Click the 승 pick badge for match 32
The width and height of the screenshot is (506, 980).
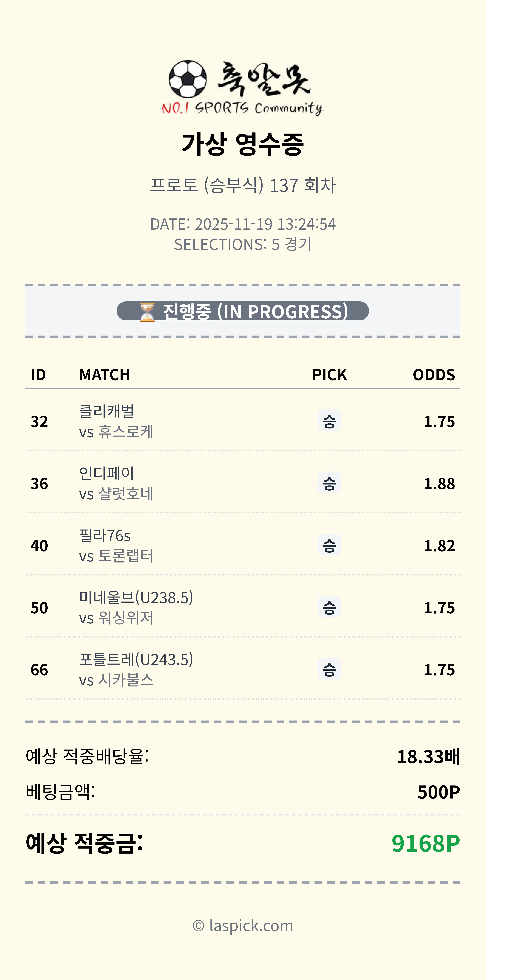pos(329,421)
